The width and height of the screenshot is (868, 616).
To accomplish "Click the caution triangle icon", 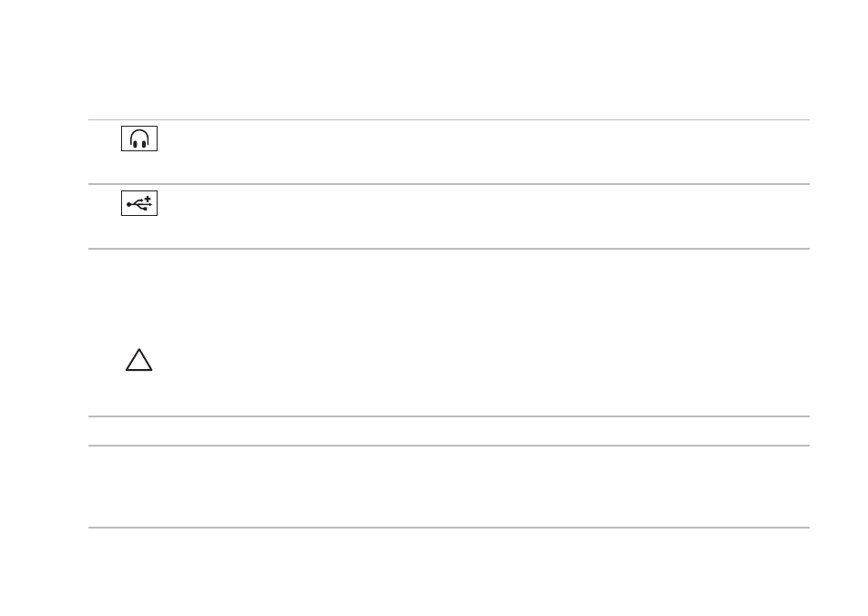I will point(139,360).
